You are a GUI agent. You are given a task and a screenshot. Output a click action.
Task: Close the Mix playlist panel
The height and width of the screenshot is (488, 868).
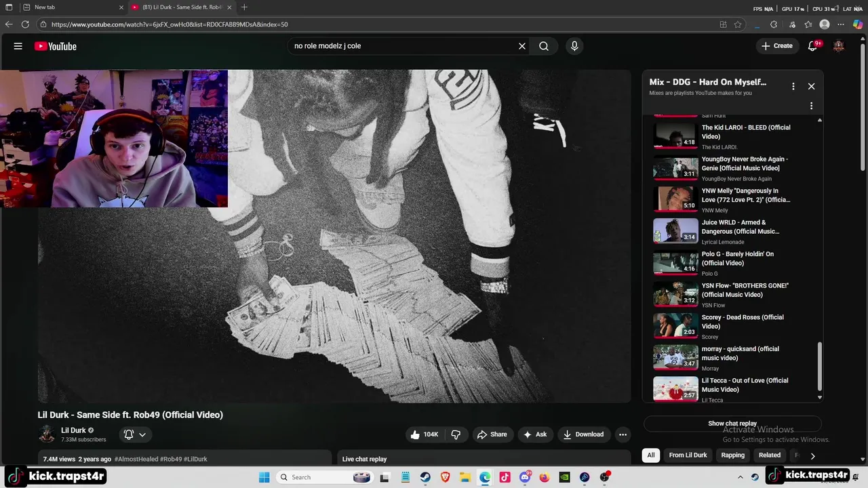811,86
